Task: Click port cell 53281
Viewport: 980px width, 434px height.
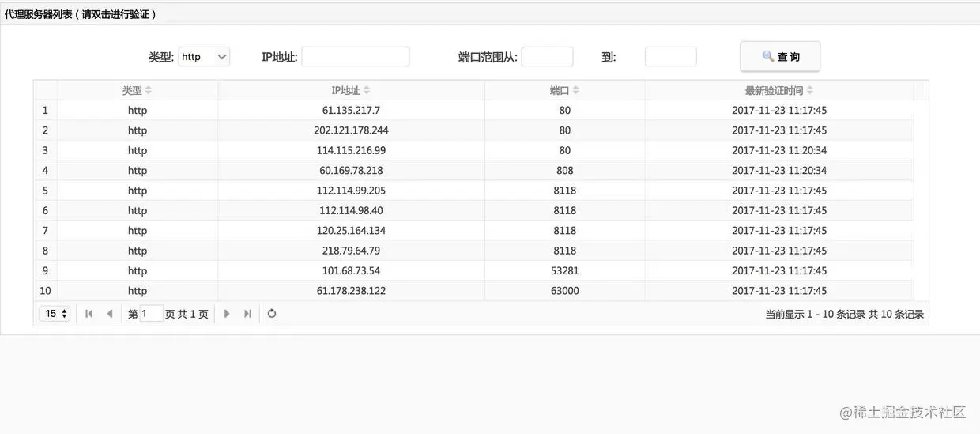Action: [564, 271]
